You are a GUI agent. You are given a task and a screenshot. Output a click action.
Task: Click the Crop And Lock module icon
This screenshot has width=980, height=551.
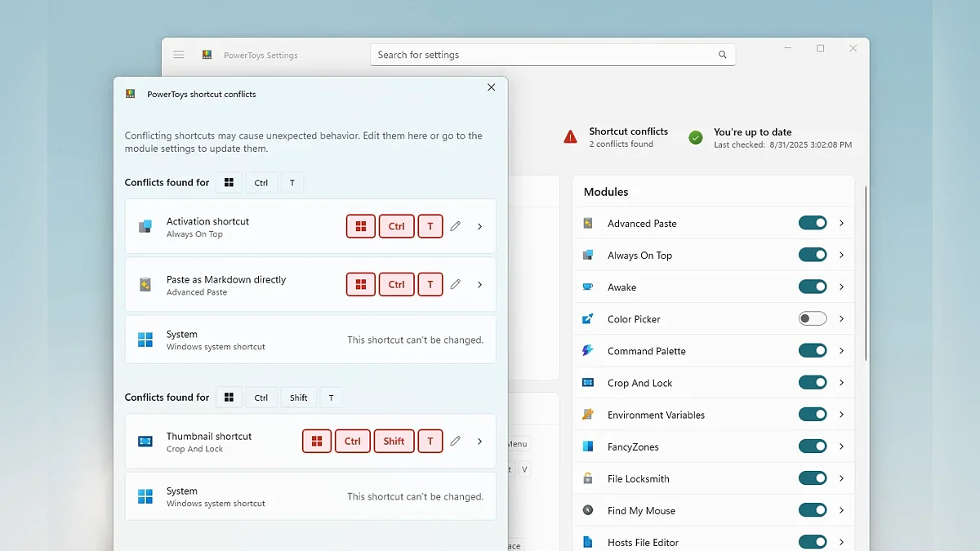pos(588,382)
